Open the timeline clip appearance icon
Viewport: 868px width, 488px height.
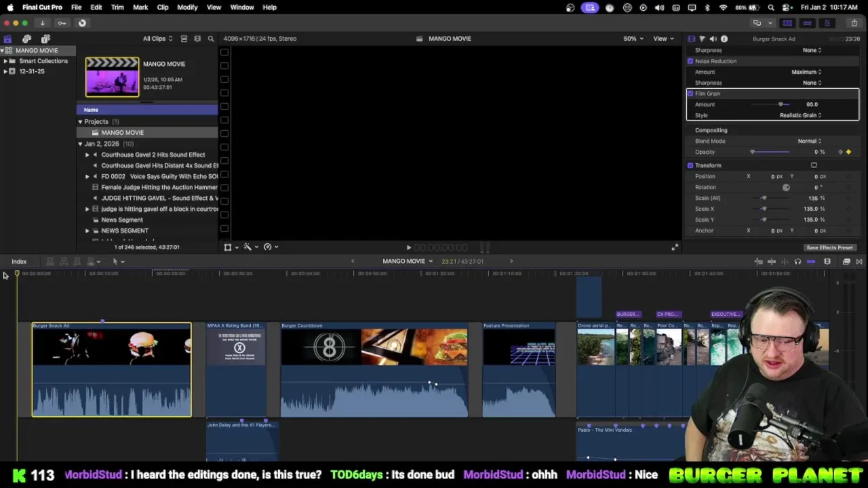click(827, 262)
